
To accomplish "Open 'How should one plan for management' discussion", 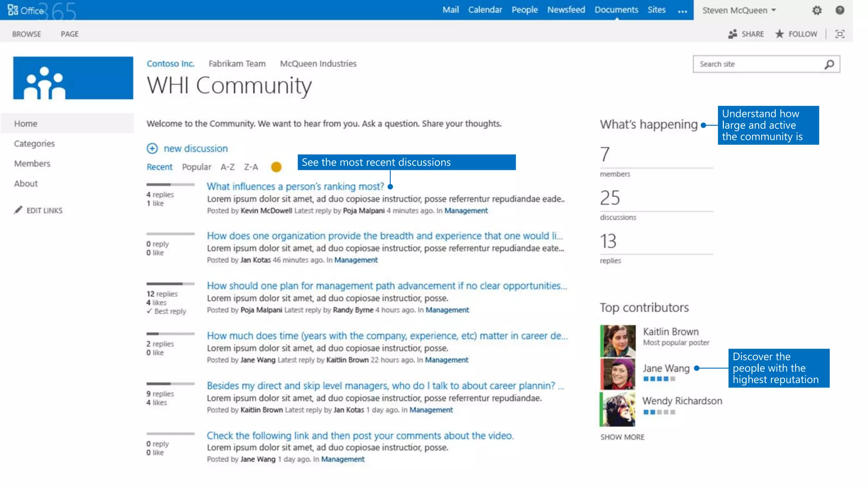I will [387, 286].
